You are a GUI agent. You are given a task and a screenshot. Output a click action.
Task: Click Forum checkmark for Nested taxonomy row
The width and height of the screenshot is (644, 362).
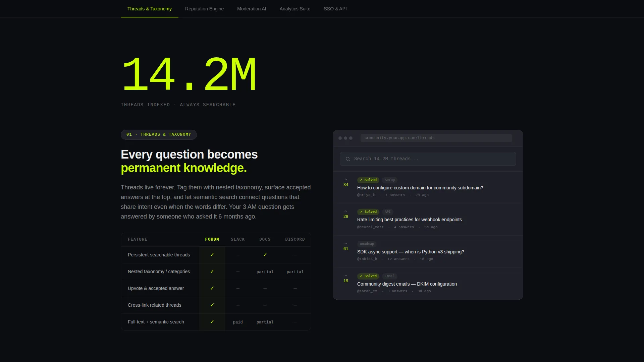[212, 271]
